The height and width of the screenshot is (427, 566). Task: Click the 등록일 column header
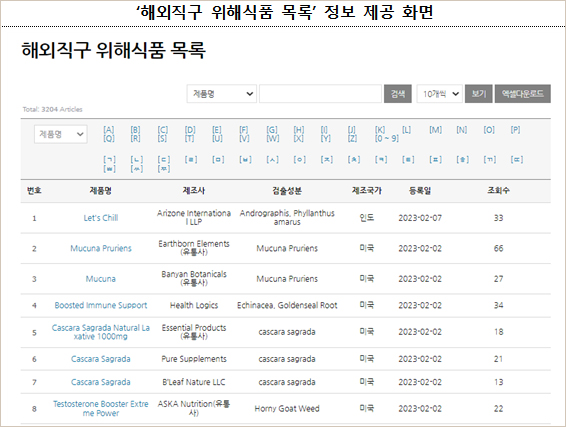pyautogui.click(x=420, y=191)
